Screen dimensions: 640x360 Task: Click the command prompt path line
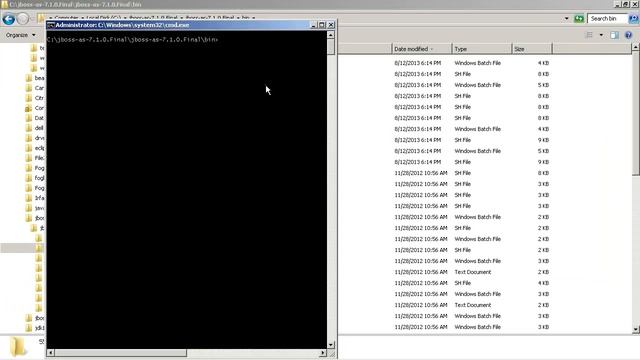point(132,40)
